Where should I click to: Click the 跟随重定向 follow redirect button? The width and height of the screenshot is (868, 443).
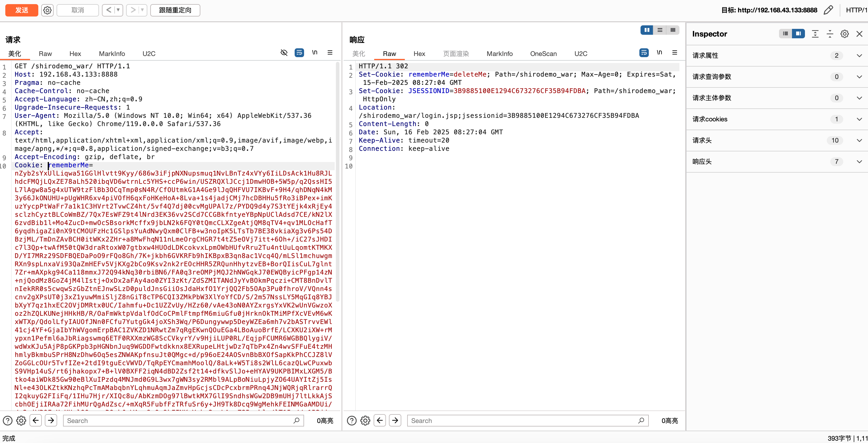point(175,10)
